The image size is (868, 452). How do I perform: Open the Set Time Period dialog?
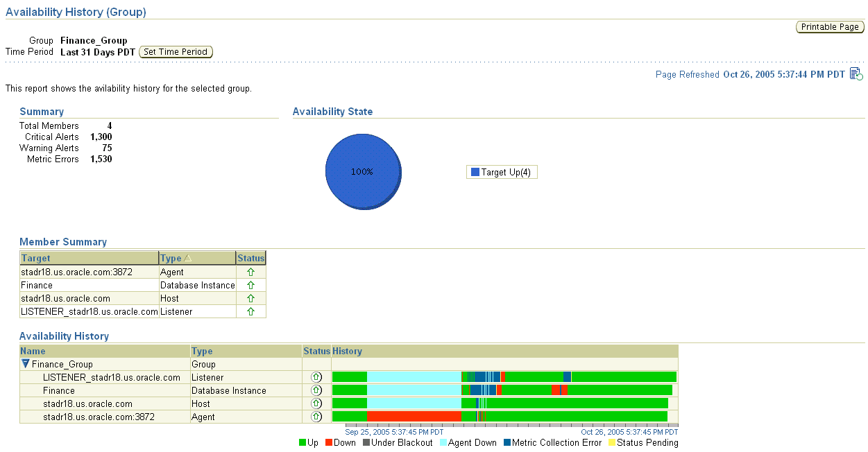click(176, 51)
